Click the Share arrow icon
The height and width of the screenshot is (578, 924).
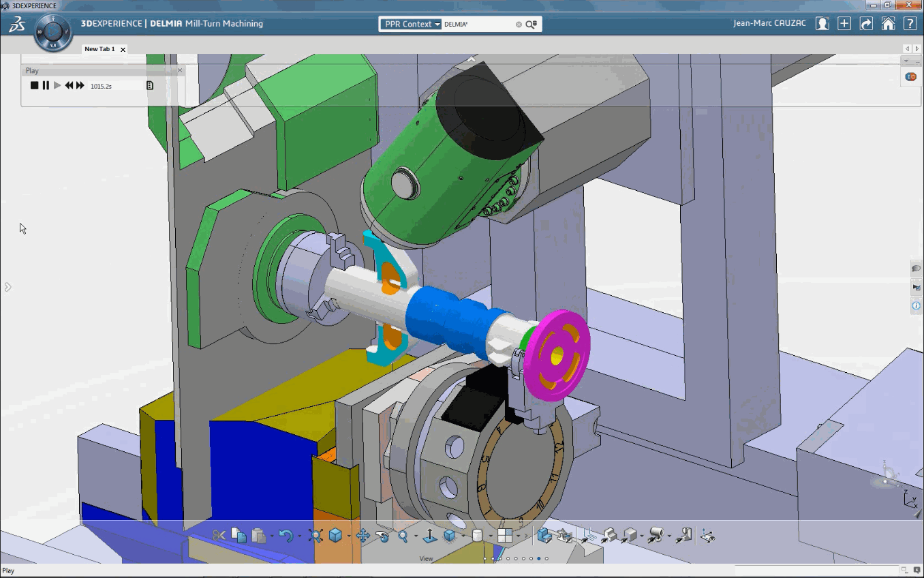point(866,24)
